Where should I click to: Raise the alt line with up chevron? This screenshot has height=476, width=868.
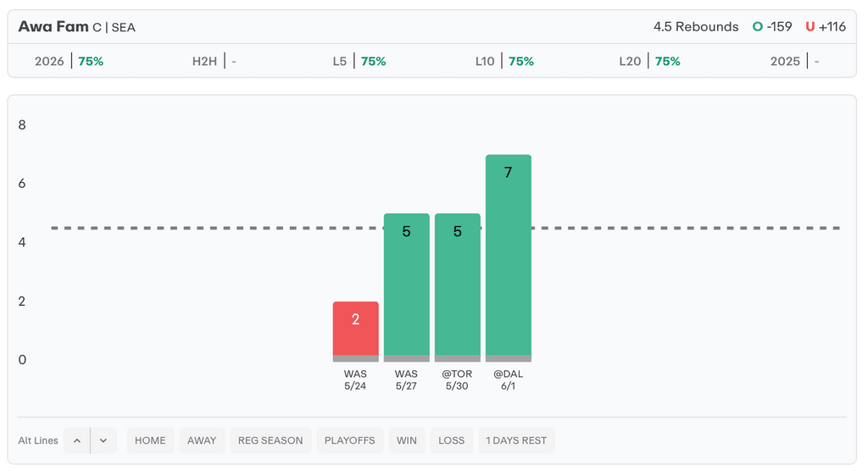coord(77,440)
